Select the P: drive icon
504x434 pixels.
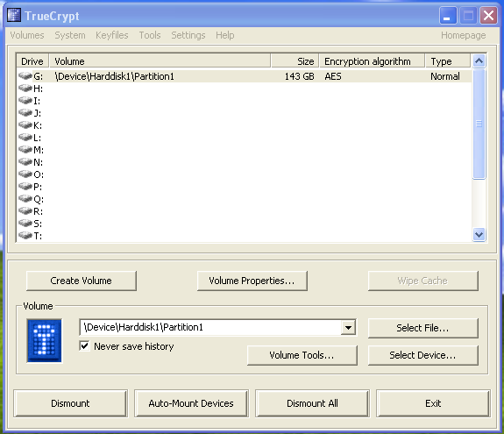pyautogui.click(x=25, y=187)
